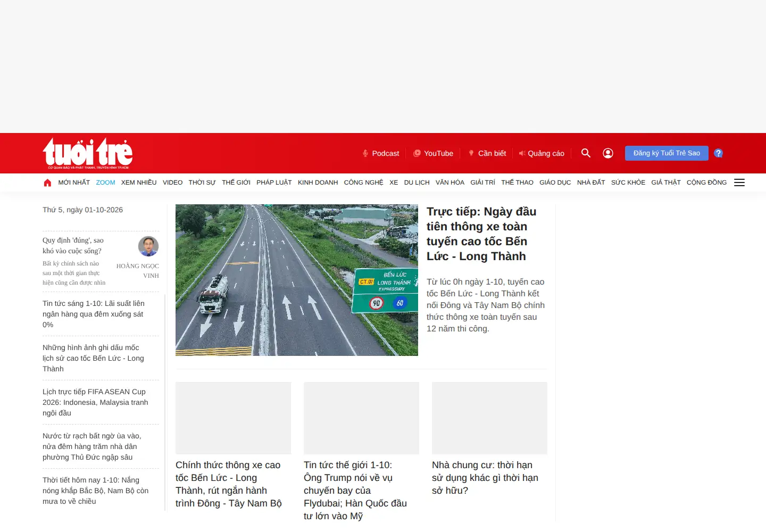This screenshot has width=766, height=532.
Task: Open the Quảng cáo link in the header
Action: 542,153
